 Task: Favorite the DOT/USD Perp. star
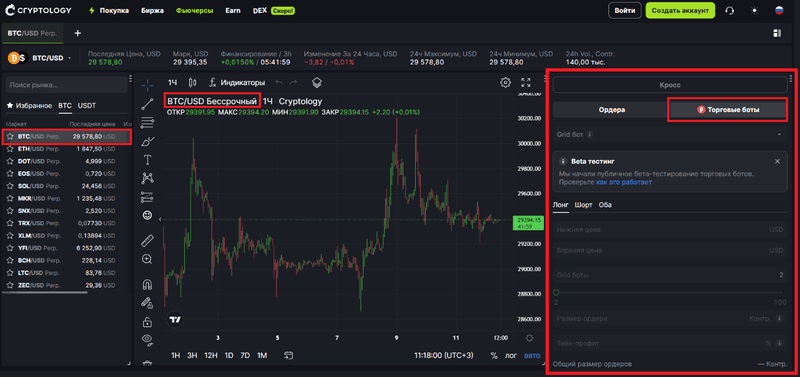(10, 161)
